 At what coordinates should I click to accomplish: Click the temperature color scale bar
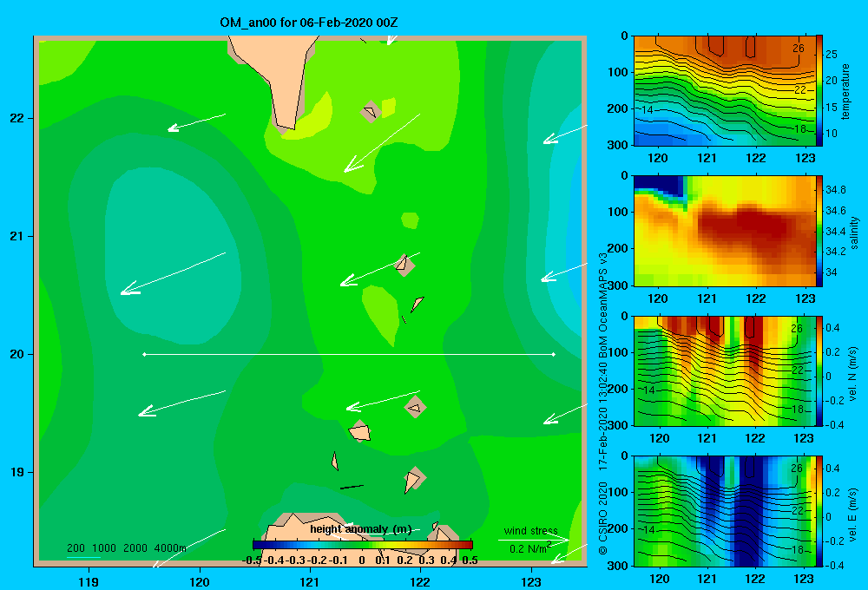(819, 91)
